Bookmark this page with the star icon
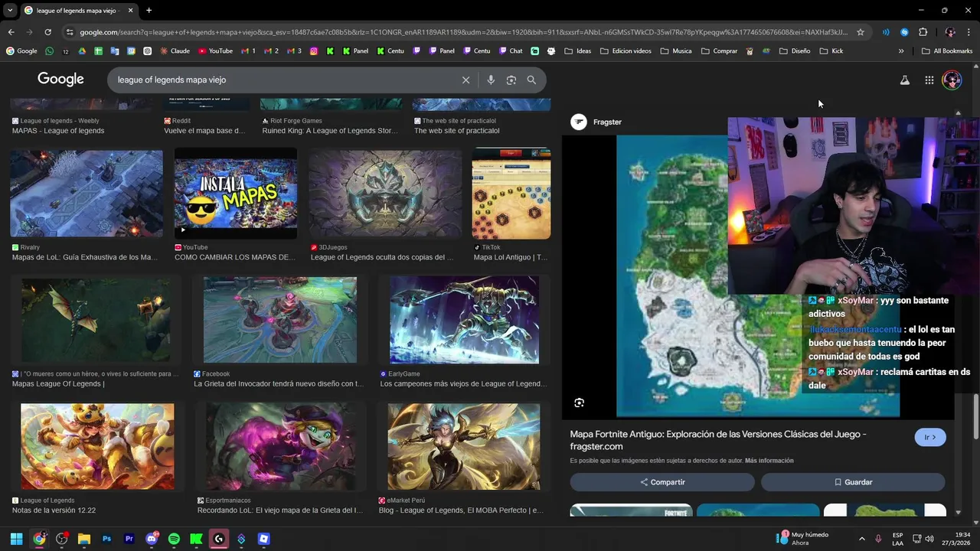 (861, 32)
